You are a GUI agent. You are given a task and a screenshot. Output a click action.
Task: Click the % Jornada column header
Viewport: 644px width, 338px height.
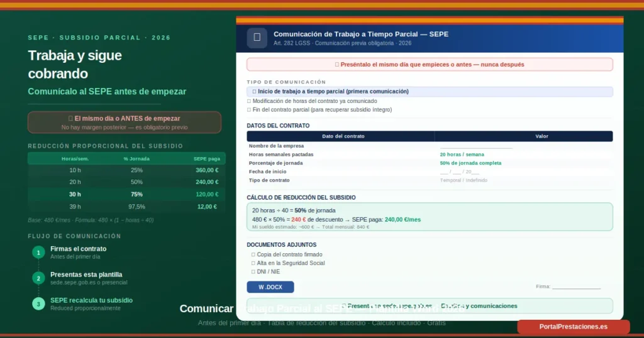[136, 159]
